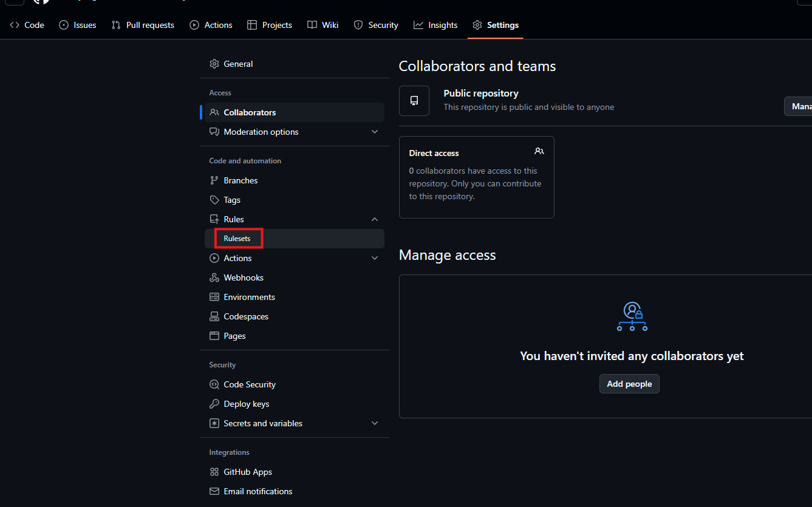Open the Pull requests tab
Screen dimensions: 812x507
143,25
